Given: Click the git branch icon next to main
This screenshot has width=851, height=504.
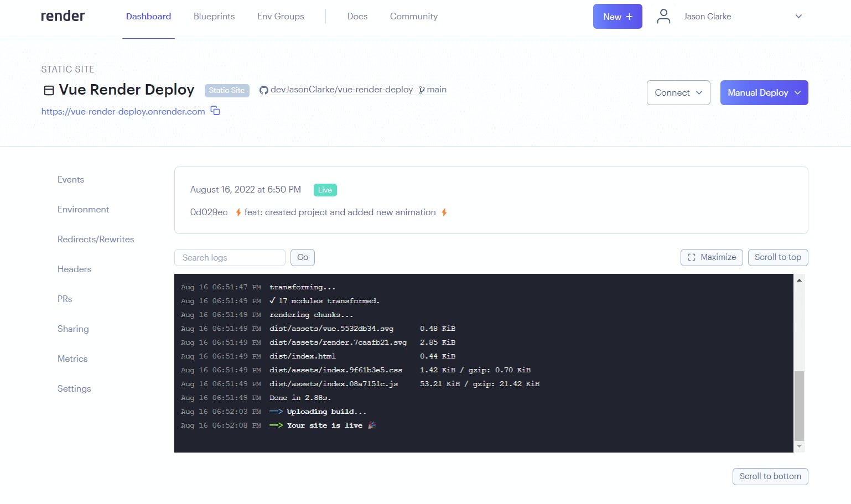Looking at the screenshot, I should coord(422,90).
